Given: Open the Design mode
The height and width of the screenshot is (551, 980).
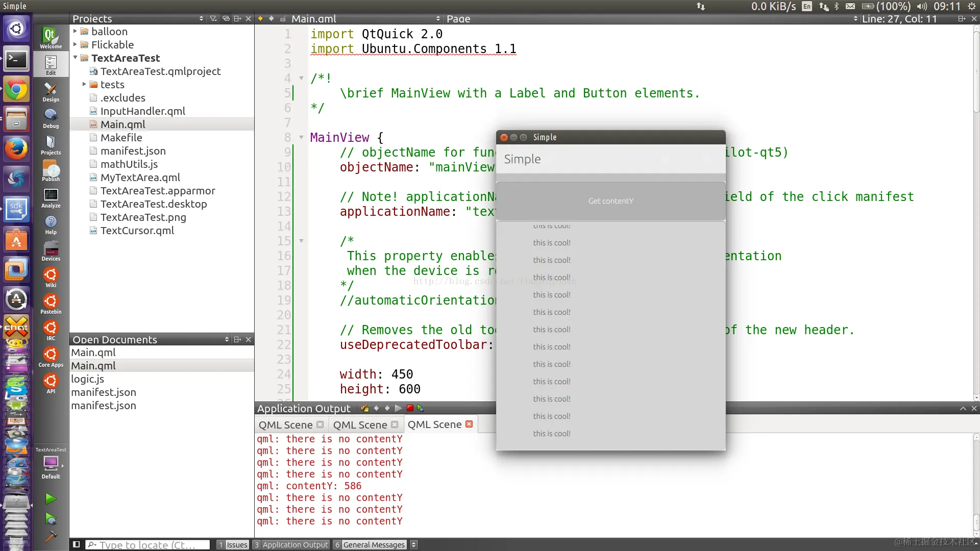Looking at the screenshot, I should pos(51,92).
